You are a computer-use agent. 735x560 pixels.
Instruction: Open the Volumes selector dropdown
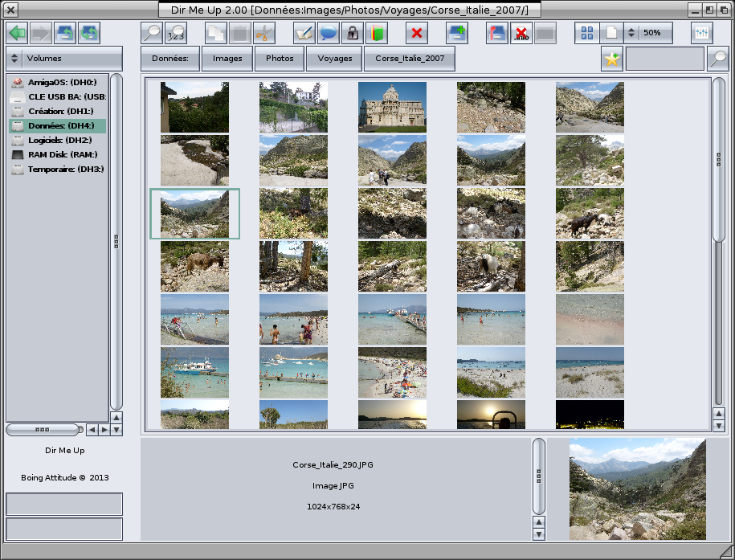(64, 59)
